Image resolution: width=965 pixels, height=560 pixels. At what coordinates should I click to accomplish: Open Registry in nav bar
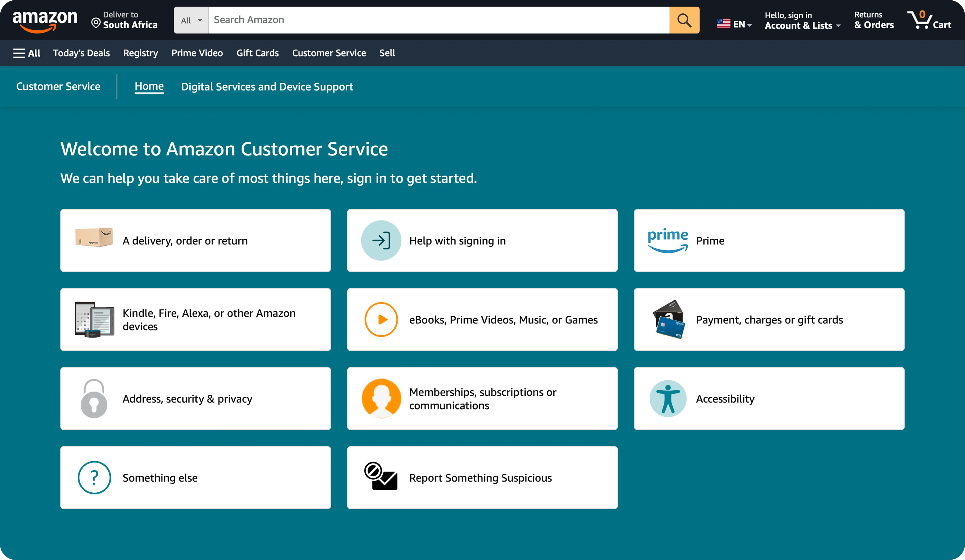pyautogui.click(x=141, y=53)
